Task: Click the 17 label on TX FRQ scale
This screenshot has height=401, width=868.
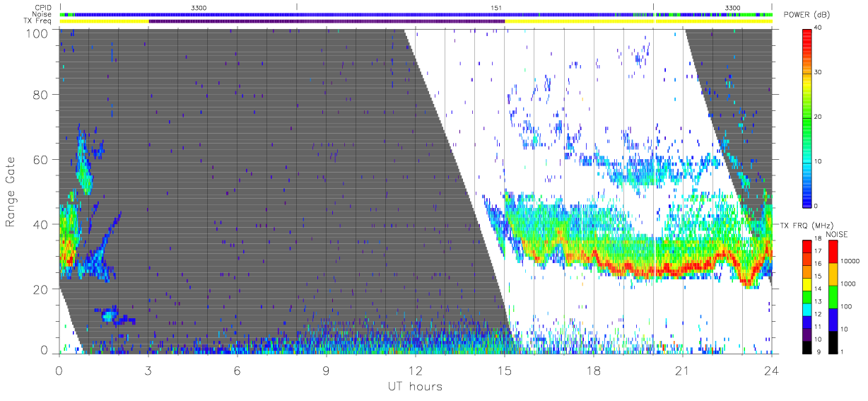Action: pos(819,252)
